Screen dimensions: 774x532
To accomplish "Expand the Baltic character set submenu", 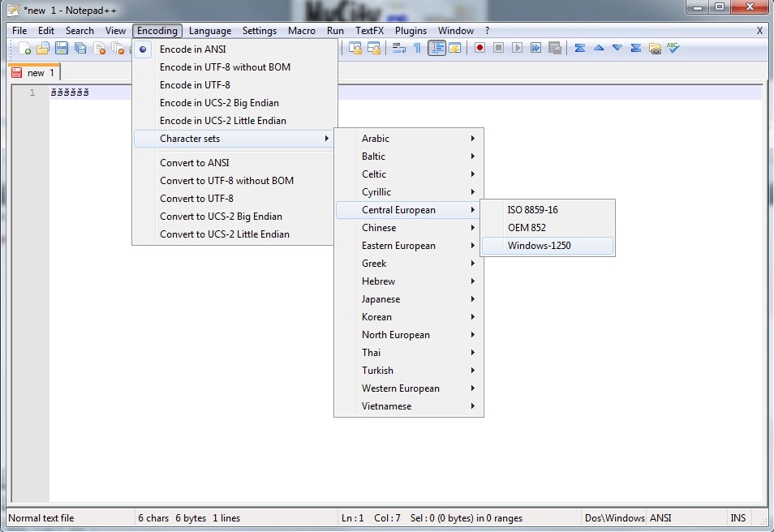I will (x=409, y=157).
